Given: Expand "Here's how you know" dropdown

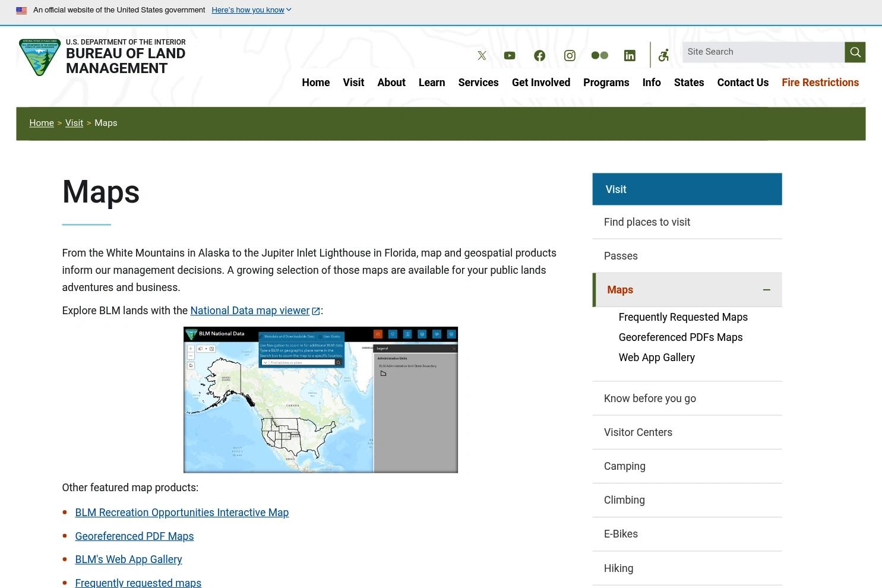Looking at the screenshot, I should click(x=251, y=10).
